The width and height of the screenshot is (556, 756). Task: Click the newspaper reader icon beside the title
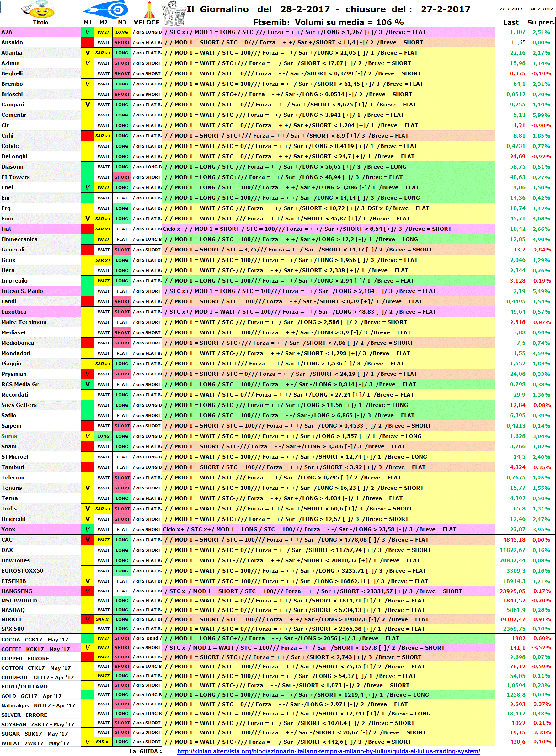click(174, 13)
